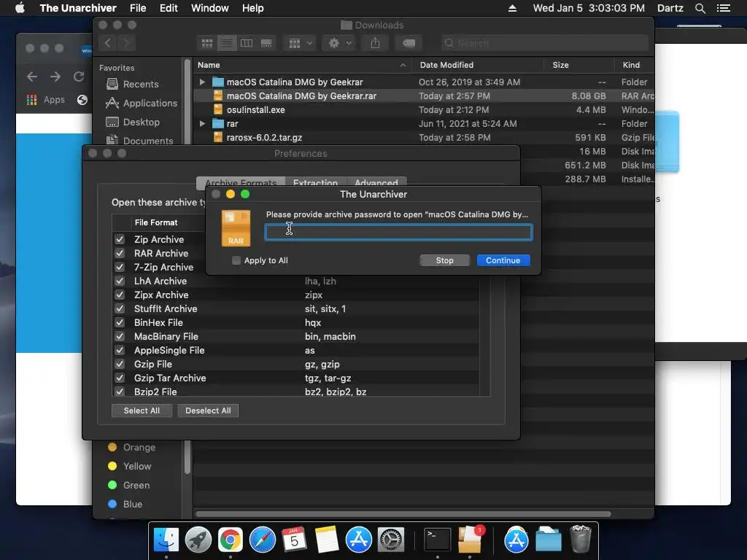Click the Finder Share toolbar button
This screenshot has height=560, width=747.
(x=376, y=43)
